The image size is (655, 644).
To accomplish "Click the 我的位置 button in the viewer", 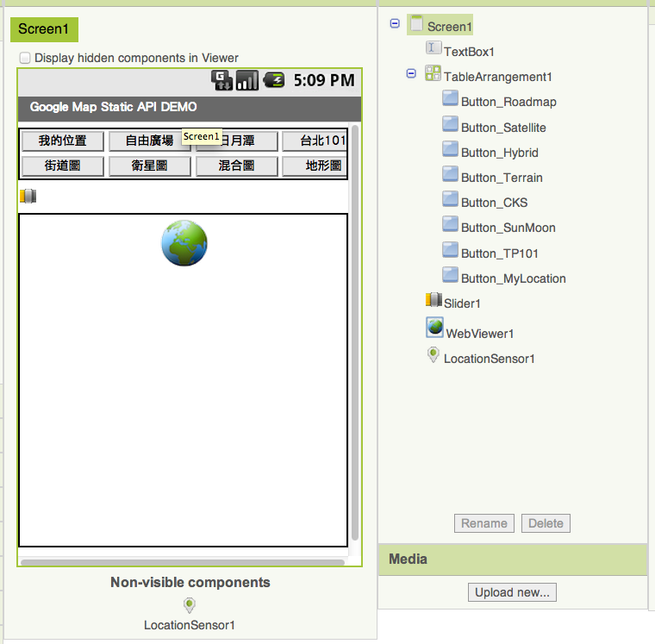I will 63,141.
